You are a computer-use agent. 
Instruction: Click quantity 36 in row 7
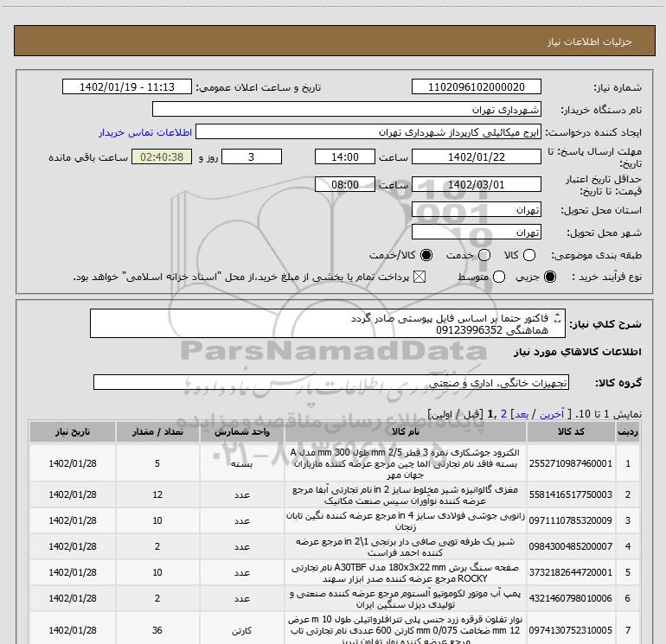click(157, 630)
